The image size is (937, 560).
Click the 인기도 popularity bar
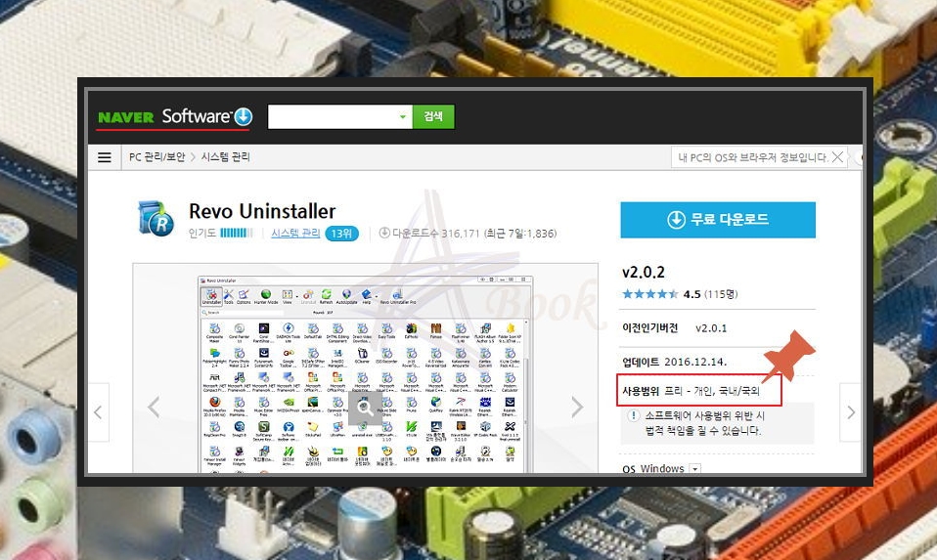pos(237,233)
